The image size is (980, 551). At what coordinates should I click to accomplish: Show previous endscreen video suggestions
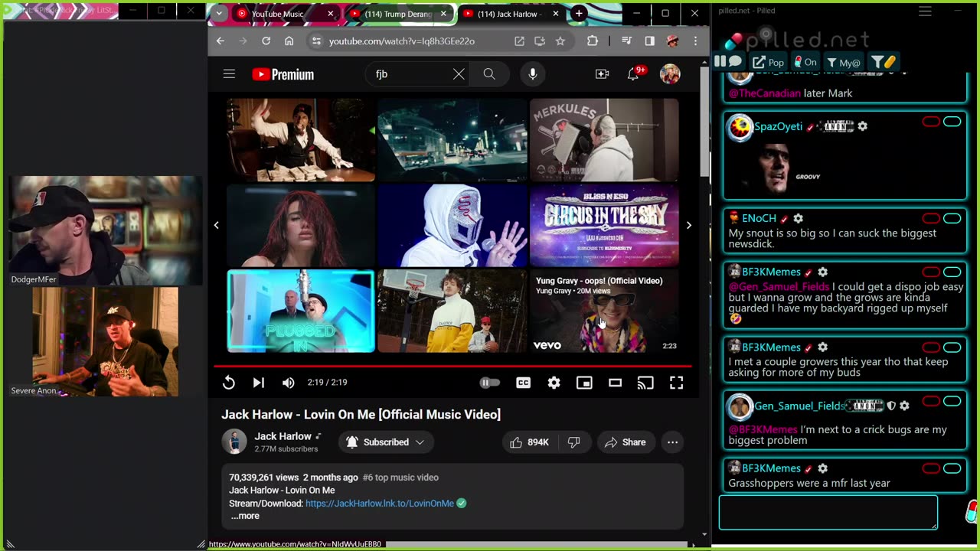[217, 225]
